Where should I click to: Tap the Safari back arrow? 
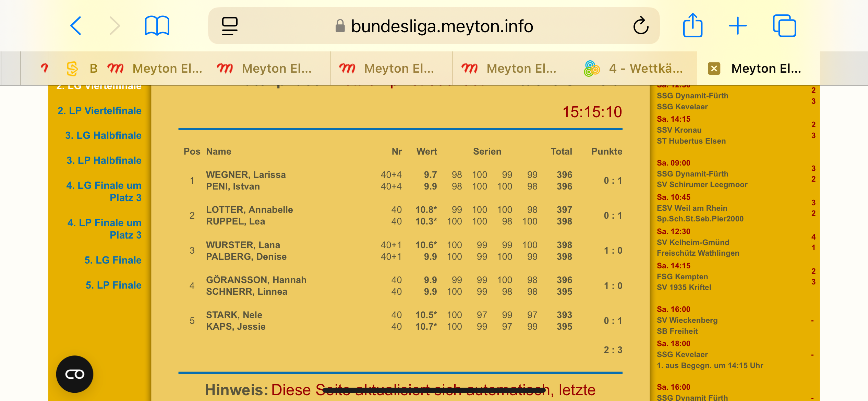[x=76, y=26]
